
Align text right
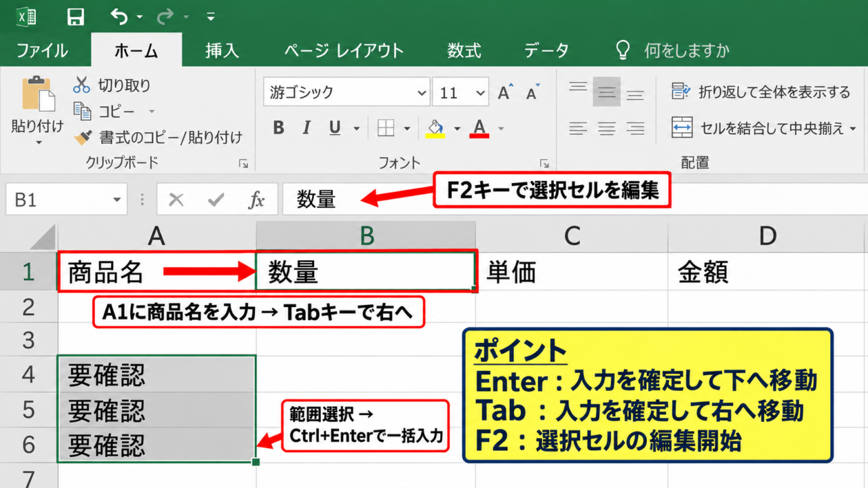coord(635,128)
